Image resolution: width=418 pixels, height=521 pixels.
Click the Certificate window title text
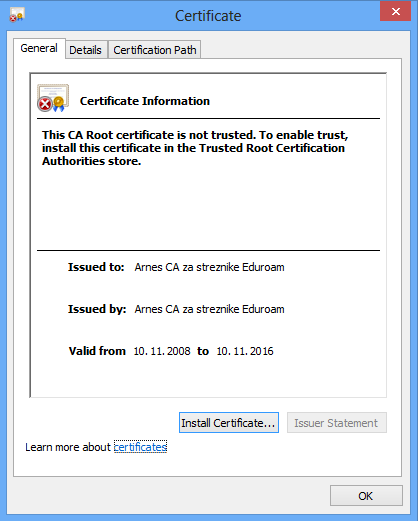pos(208,16)
